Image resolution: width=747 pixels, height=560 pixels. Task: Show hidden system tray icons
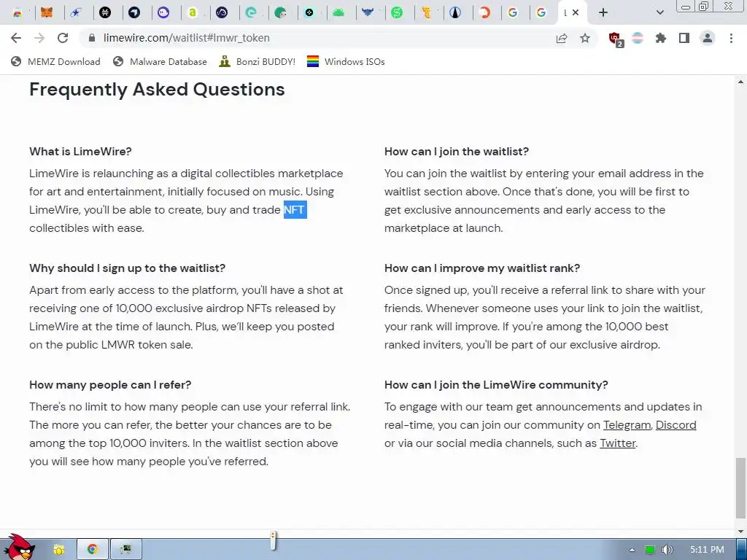[x=632, y=550]
